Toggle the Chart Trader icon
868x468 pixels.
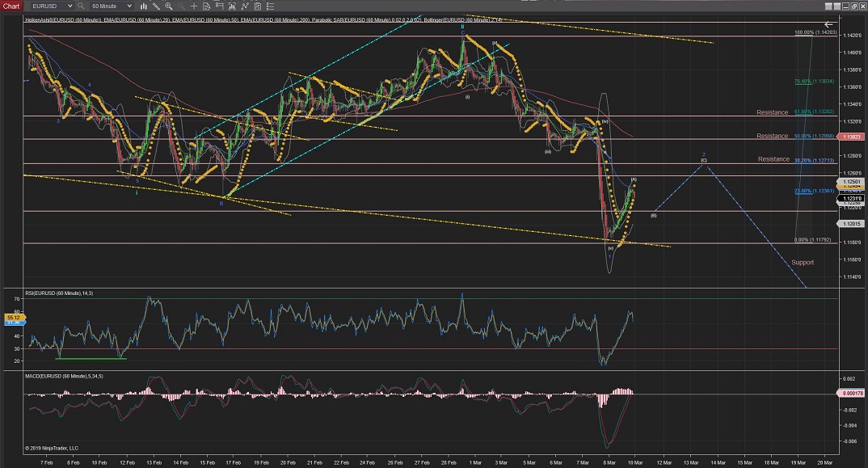[x=219, y=6]
